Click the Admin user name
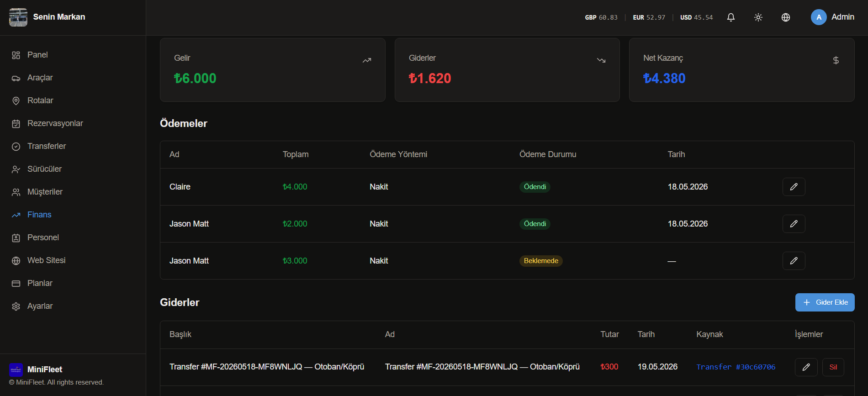The image size is (868, 396). 843,17
